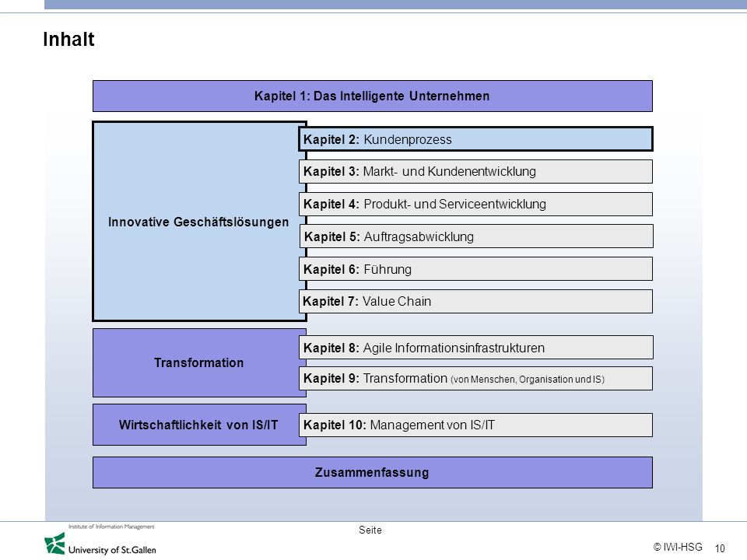Click 'Kapitel 3: Markt- und Kundenentwicklung'

[476, 171]
